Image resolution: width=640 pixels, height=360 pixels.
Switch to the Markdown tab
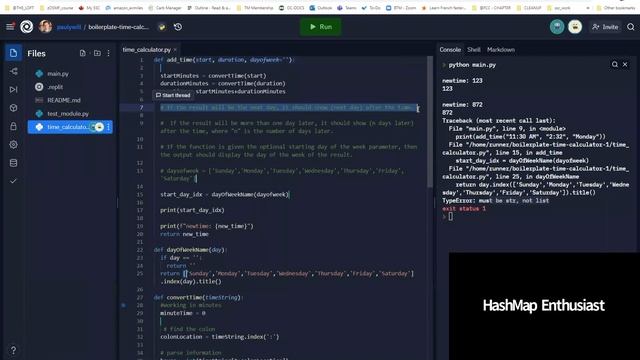point(501,50)
